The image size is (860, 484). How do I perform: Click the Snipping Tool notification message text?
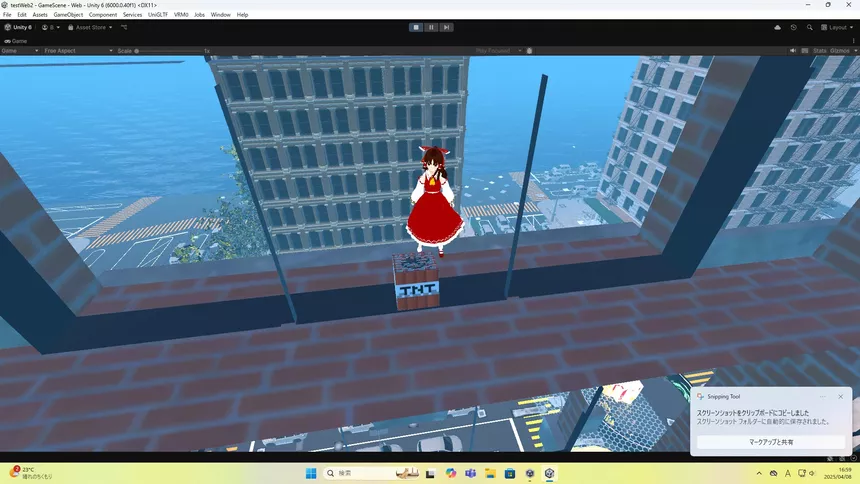pyautogui.click(x=762, y=417)
